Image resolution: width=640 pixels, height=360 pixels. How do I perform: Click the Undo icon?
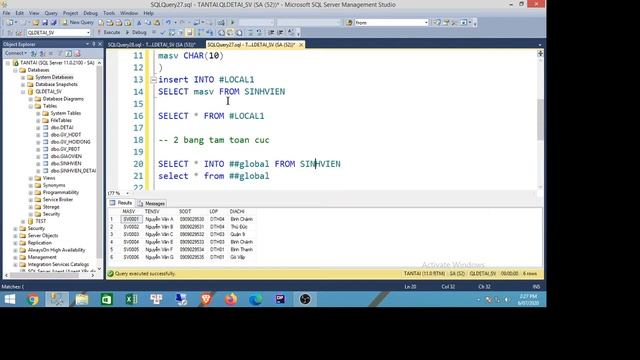(x=168, y=22)
